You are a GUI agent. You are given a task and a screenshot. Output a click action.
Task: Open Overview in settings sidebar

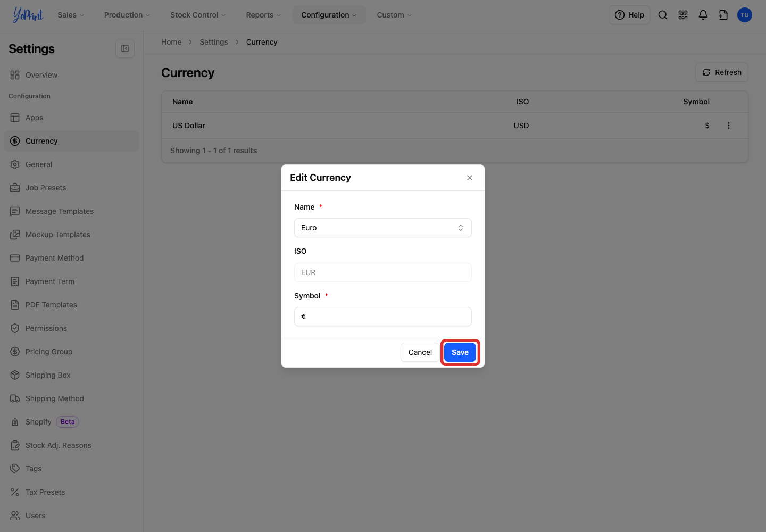tap(71, 75)
